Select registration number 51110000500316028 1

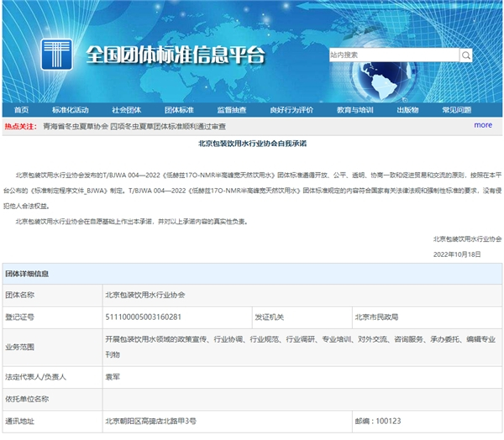tap(144, 317)
